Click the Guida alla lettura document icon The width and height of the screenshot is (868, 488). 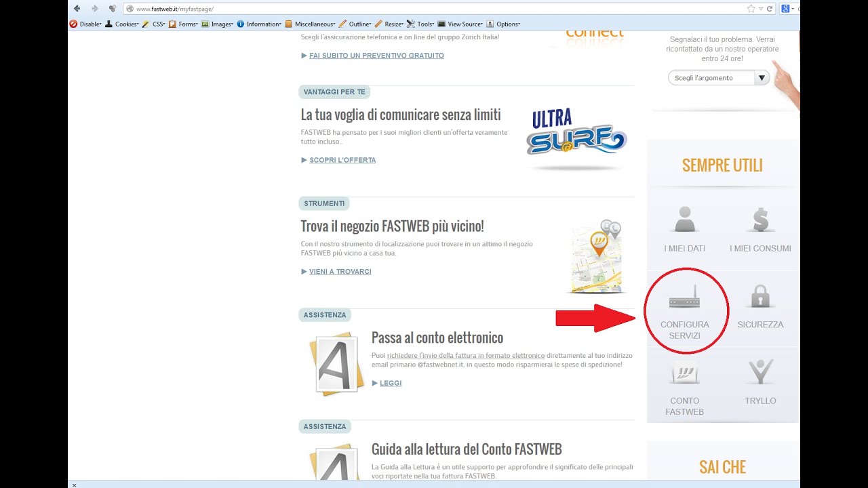coord(337,462)
